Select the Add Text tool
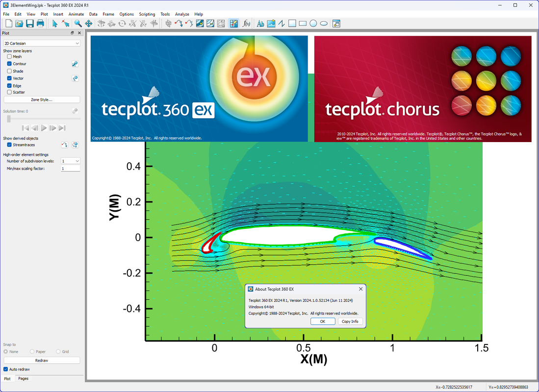Screen dimensions: 539x392 pyautogui.click(x=260, y=24)
